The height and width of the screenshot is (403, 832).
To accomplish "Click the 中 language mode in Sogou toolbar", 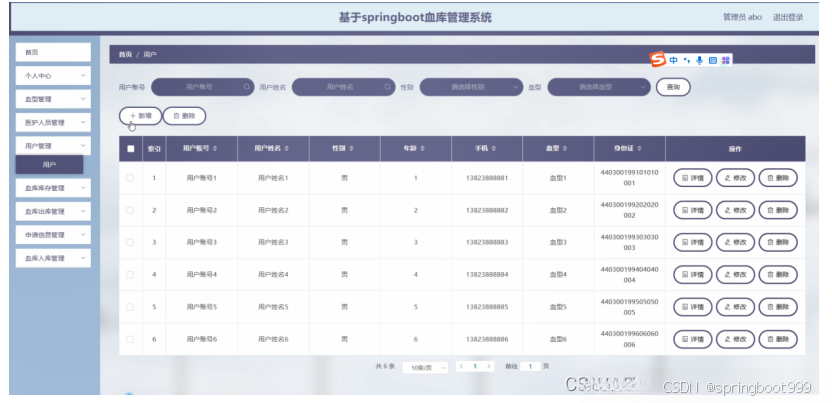I will (x=673, y=60).
